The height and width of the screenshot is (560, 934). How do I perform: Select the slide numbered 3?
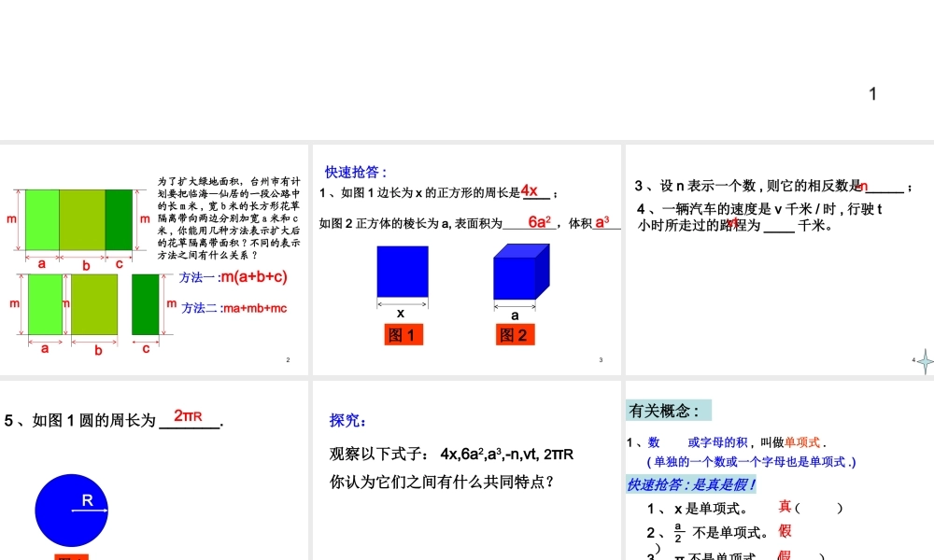coord(601,359)
